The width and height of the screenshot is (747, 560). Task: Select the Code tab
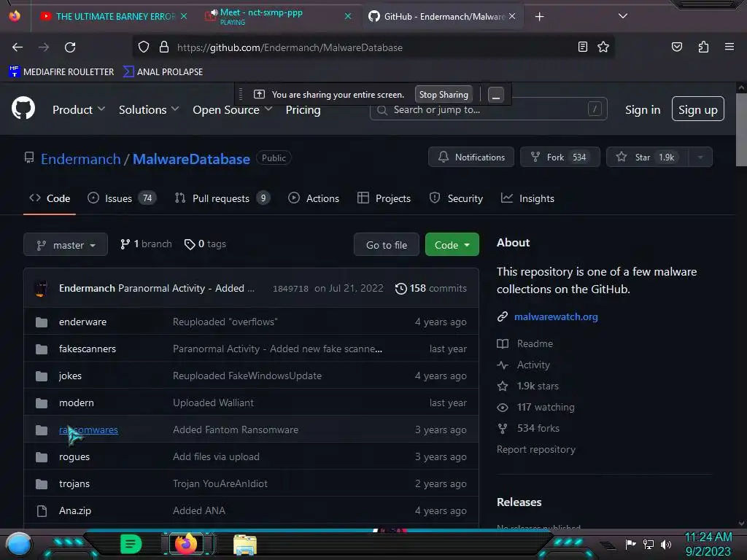pos(50,198)
